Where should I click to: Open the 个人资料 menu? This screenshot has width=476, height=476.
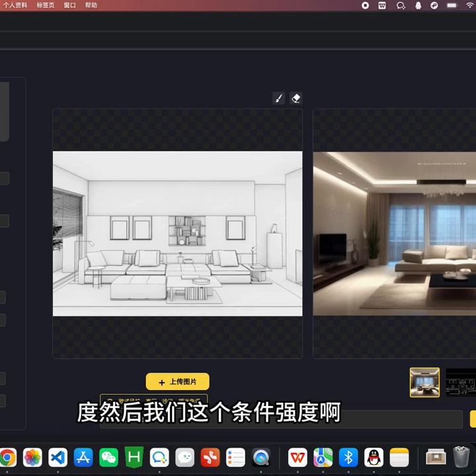coord(15,5)
